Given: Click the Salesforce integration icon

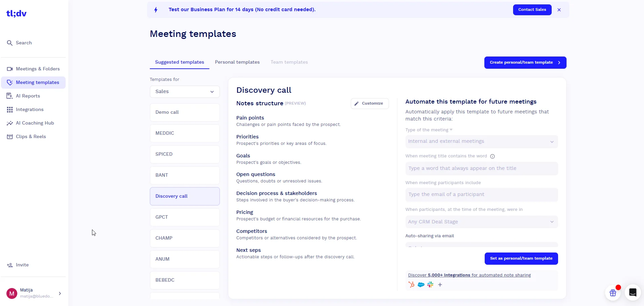Looking at the screenshot, I should tap(421, 285).
